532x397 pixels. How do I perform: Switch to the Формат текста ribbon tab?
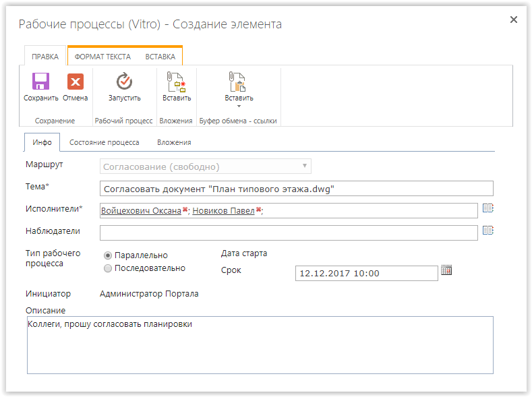pos(102,57)
